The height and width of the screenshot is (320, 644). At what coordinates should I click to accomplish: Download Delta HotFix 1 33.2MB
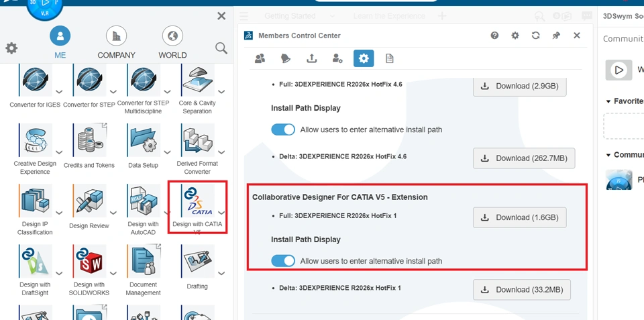tap(522, 290)
